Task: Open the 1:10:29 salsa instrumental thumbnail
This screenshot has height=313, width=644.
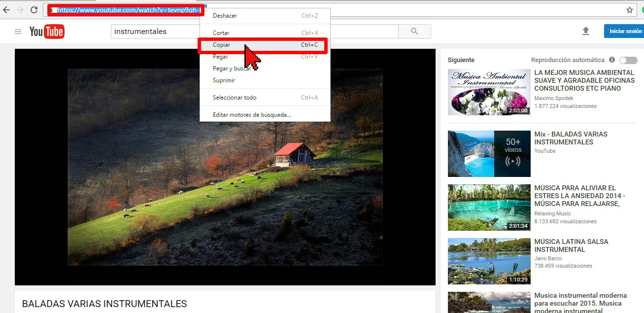Action: pyautogui.click(x=489, y=261)
